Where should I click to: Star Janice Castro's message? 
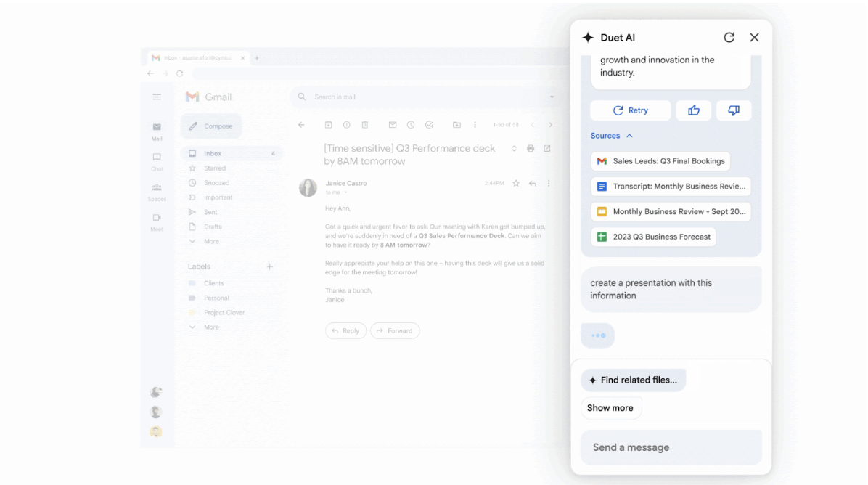pos(516,183)
